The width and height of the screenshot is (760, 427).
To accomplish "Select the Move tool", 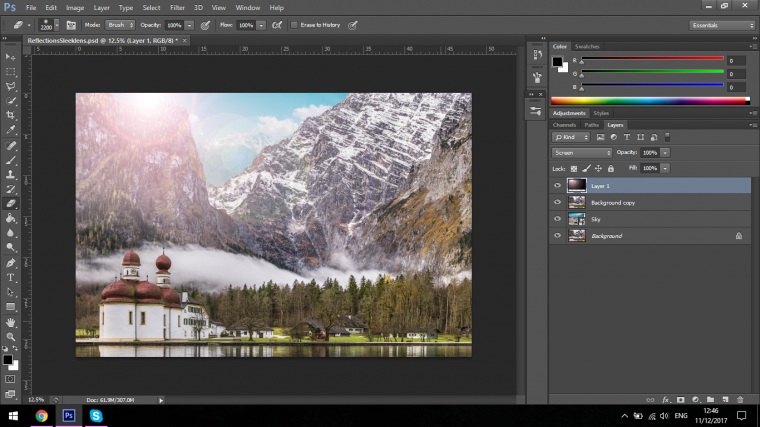I will coord(10,57).
